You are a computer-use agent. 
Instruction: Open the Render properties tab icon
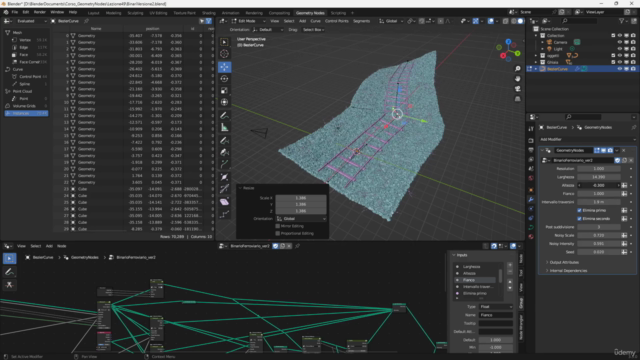click(x=531, y=140)
